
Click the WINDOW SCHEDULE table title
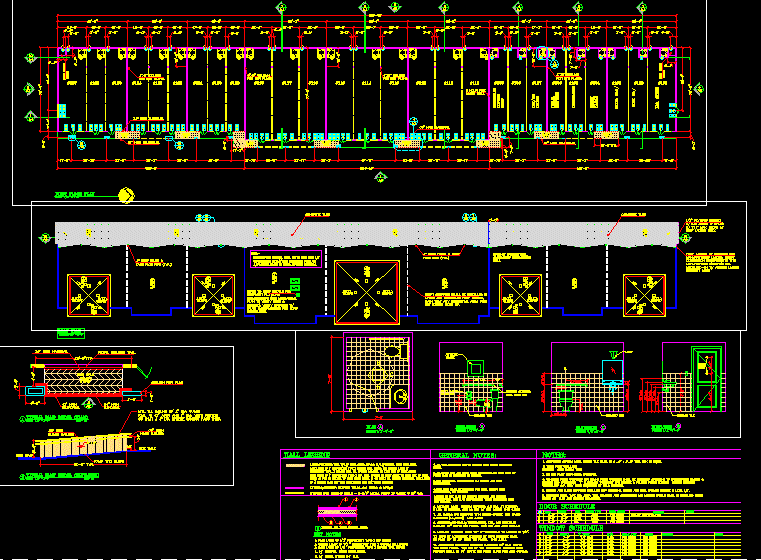pos(573,526)
